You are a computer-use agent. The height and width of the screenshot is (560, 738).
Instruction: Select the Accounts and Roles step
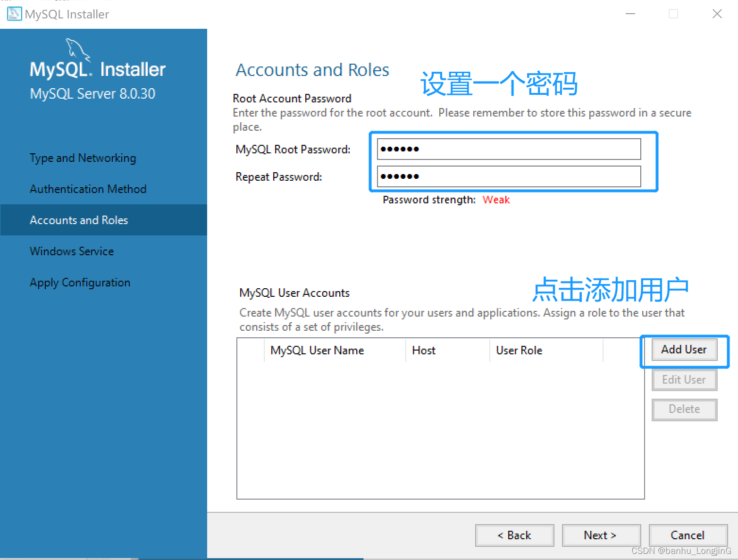point(103,220)
